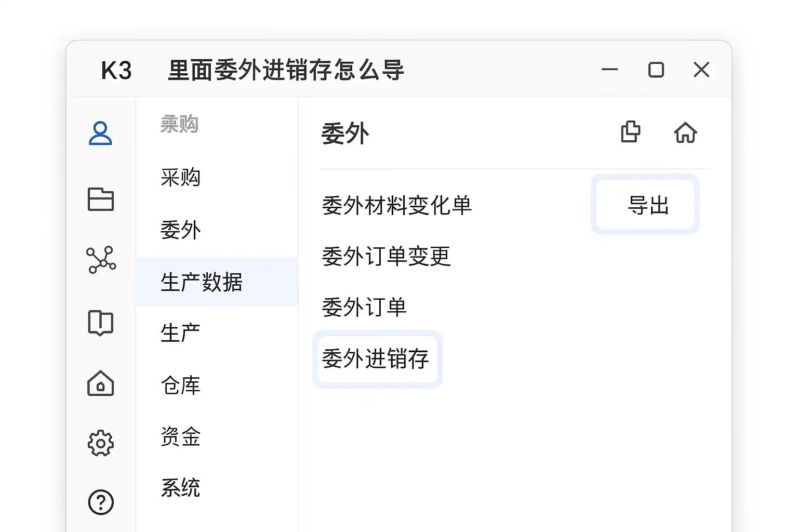Viewport: 798px width, 532px height.
Task: Click the help question mark icon
Action: [101, 502]
